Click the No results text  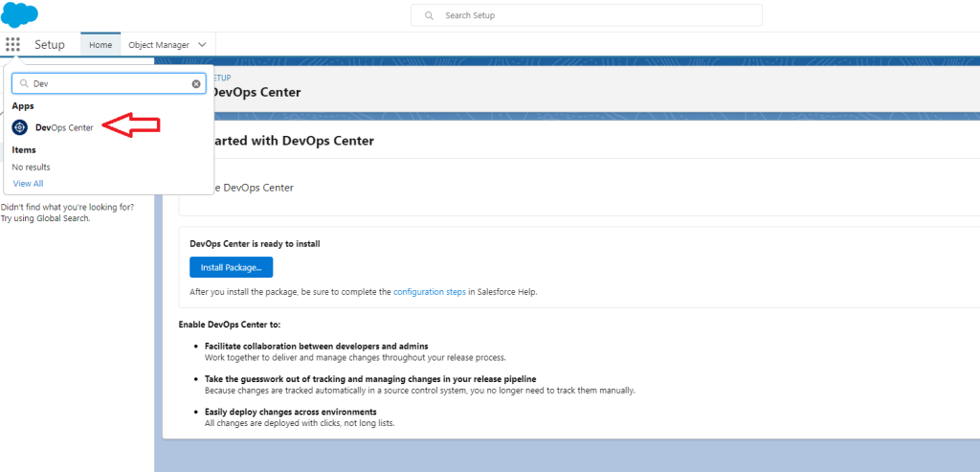32,167
